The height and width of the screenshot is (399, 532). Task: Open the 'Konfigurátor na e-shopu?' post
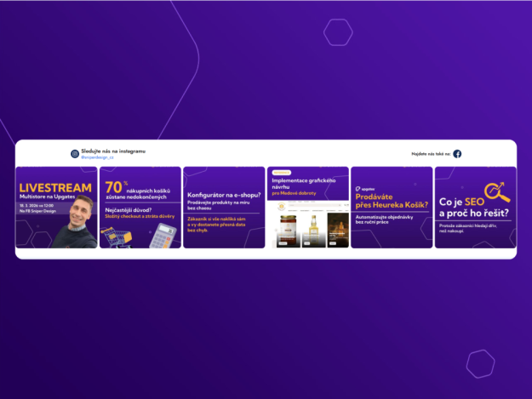224,208
